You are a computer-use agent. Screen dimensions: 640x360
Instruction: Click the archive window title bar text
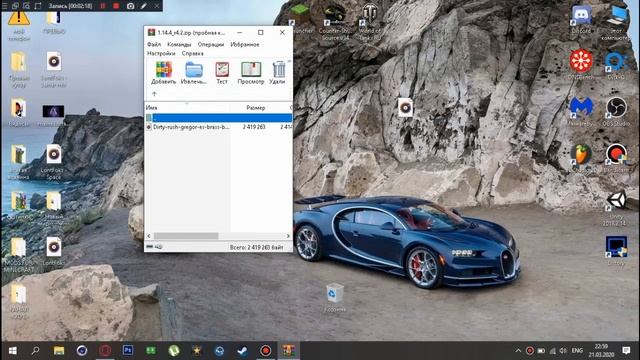[191, 32]
